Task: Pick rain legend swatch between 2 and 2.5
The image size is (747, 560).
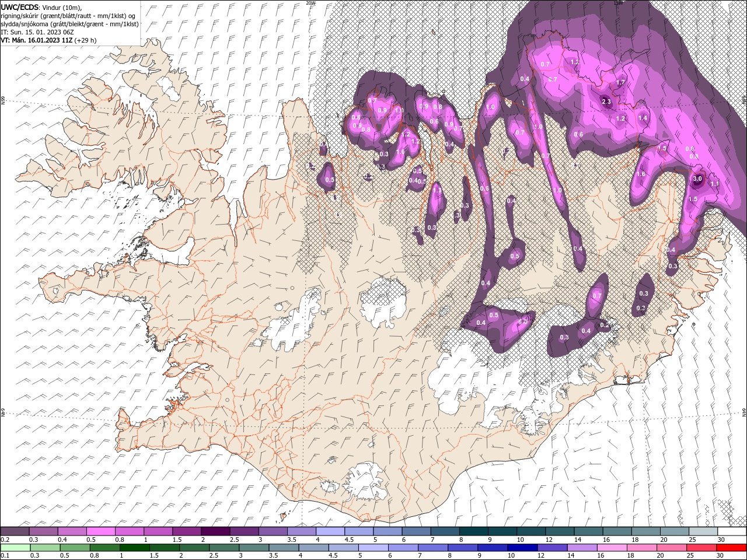Action: click(x=194, y=548)
